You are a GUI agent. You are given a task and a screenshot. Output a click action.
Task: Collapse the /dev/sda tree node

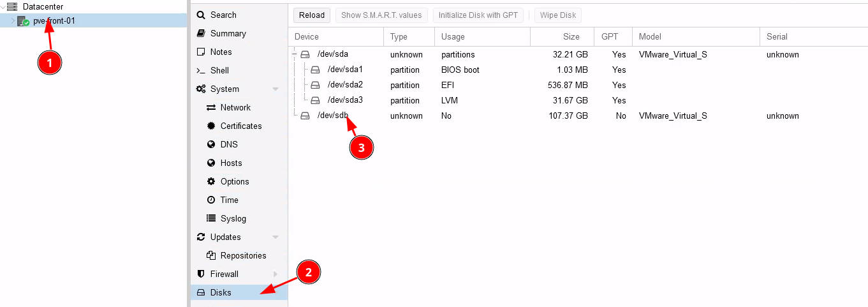295,54
